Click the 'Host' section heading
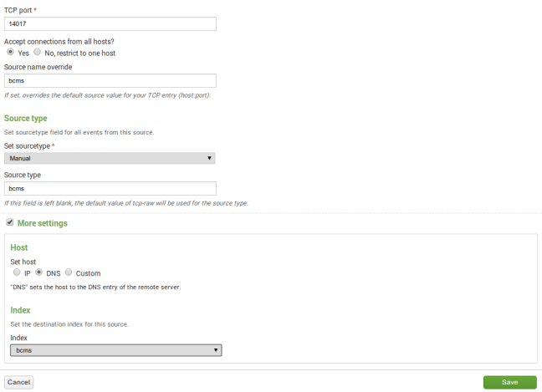The width and height of the screenshot is (542, 392). [x=18, y=248]
